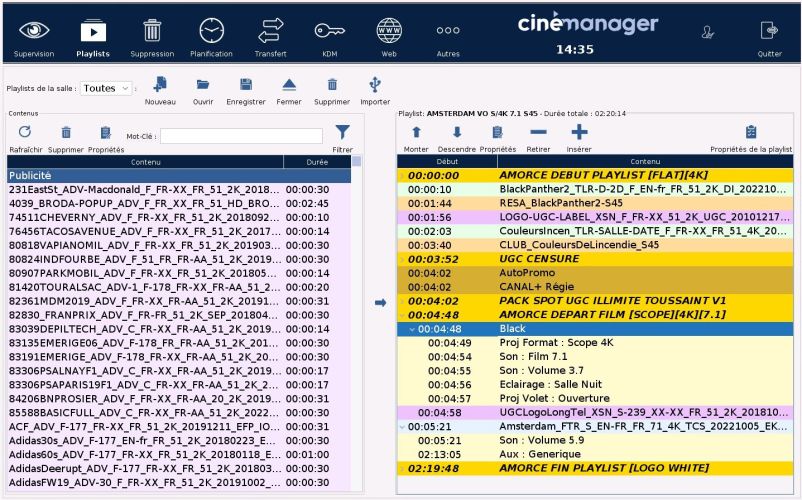Viewport: 802px width, 500px height.
Task: Expand AMORCE FIN PLAYLIST row
Action: 402,469
